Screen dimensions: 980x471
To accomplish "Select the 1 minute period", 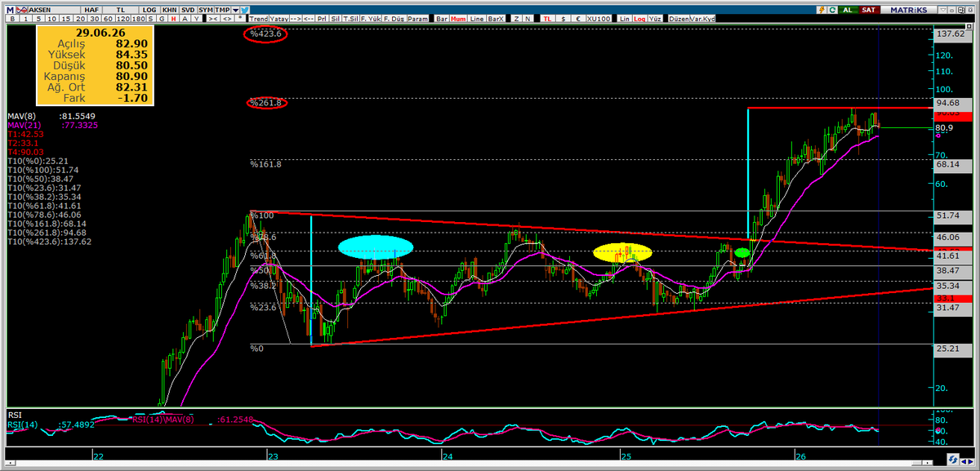I will coord(25,19).
